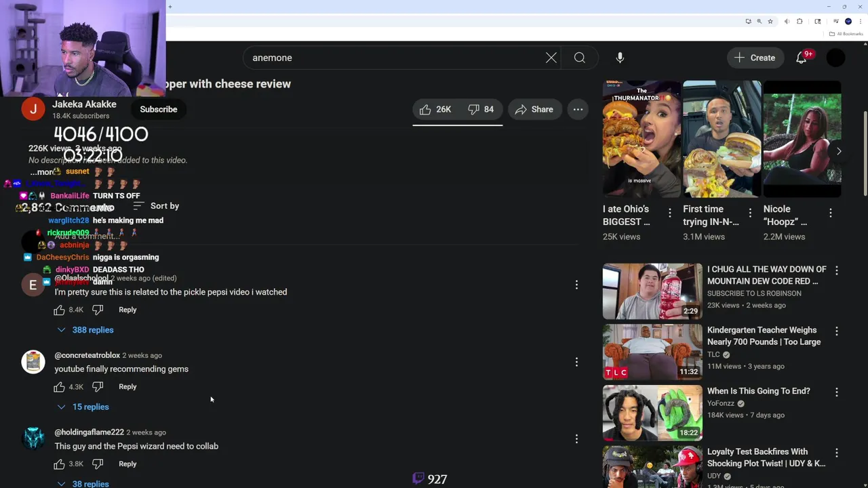
Task: Bookmark this page with star icon
Action: pyautogui.click(x=770, y=21)
